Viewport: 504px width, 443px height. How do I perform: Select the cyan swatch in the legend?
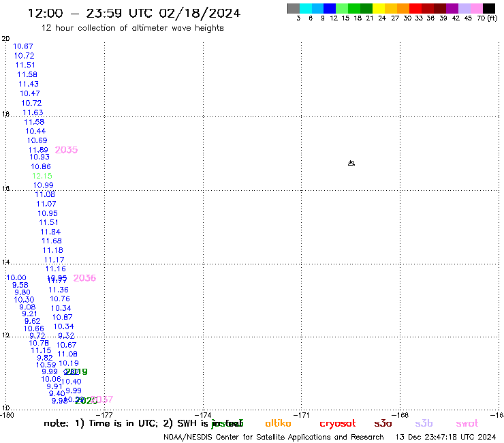click(306, 9)
